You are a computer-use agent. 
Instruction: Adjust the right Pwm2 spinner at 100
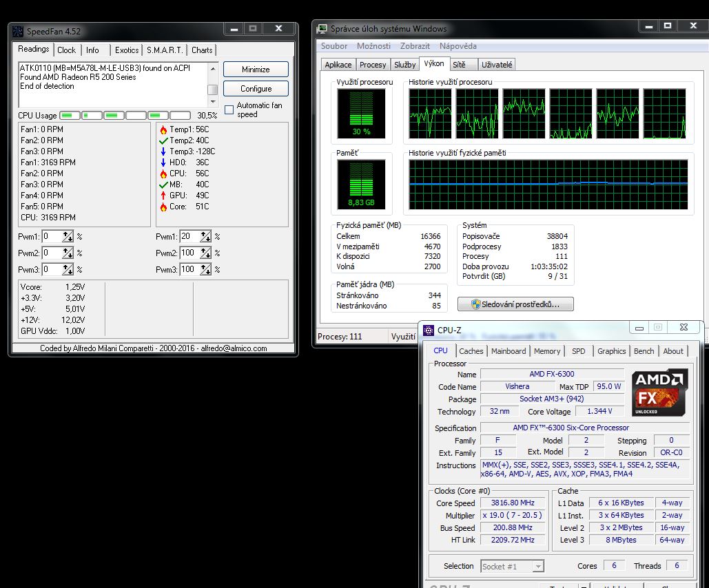(x=205, y=253)
